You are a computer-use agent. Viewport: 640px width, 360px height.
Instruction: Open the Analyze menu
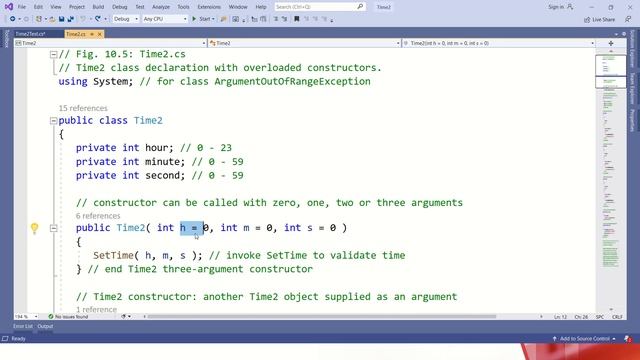(x=161, y=7)
